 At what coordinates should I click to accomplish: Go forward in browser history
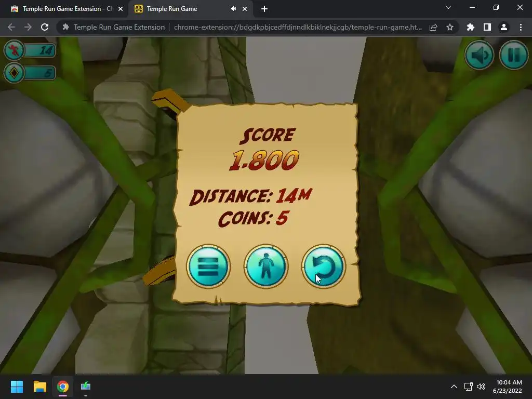pos(28,27)
